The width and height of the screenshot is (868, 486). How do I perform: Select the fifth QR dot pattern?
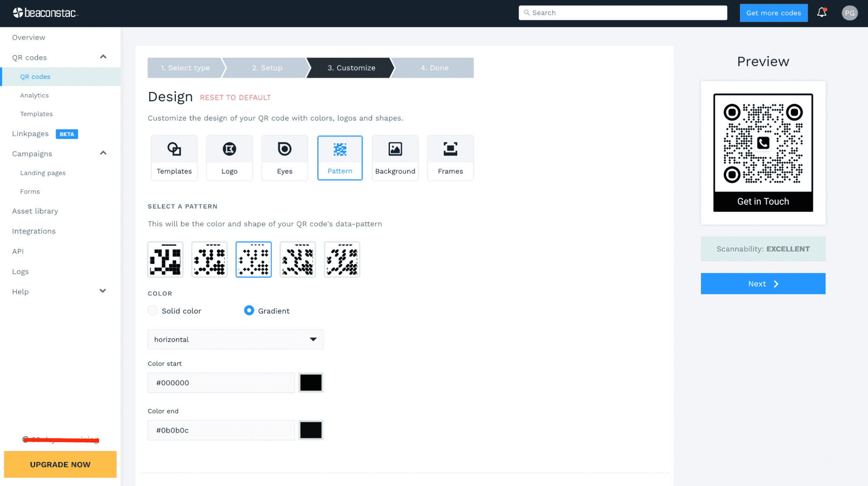tap(342, 259)
